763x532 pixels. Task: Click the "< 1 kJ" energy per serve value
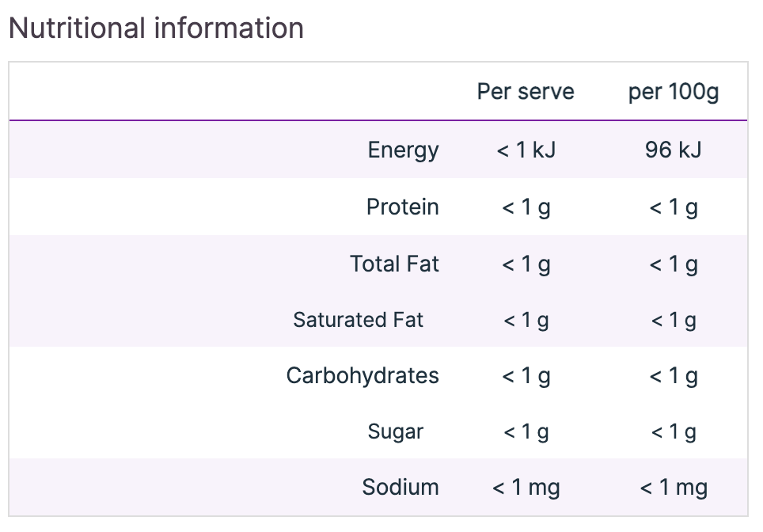pos(526,150)
